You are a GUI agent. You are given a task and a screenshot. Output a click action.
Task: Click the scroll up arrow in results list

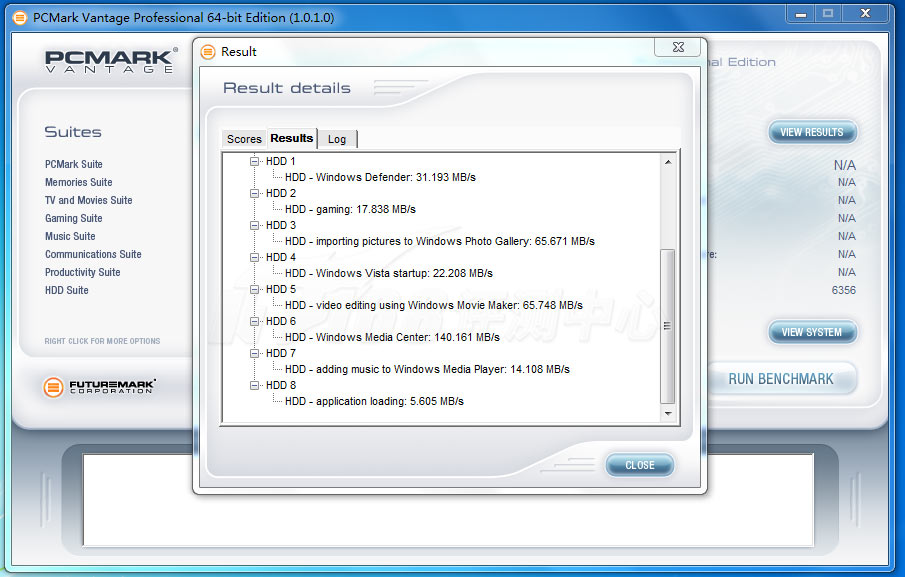coord(668,161)
